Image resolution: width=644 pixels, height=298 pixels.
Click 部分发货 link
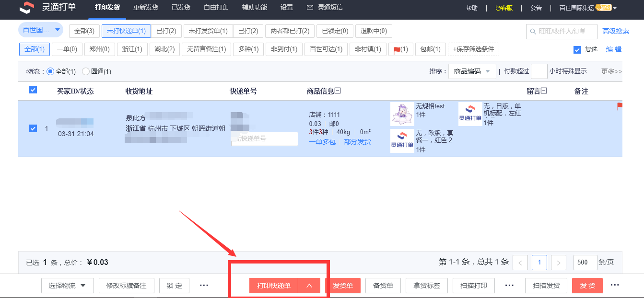tap(357, 142)
